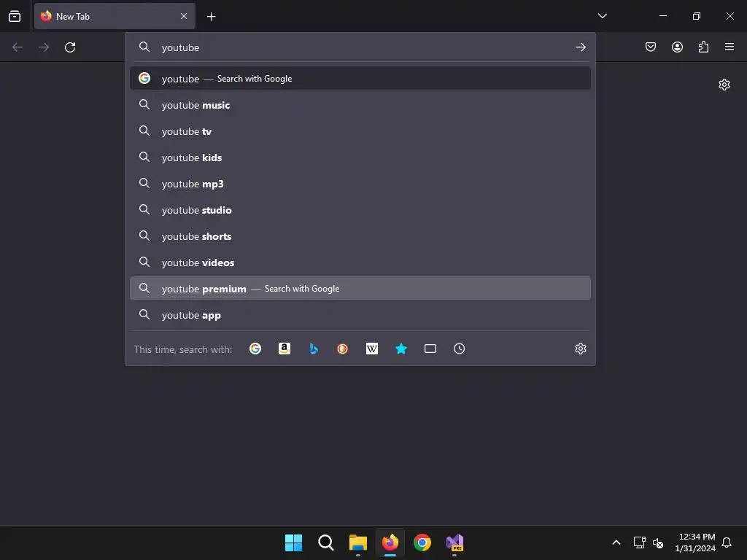This screenshot has height=560, width=747.
Task: Open the notifications bell
Action: [x=727, y=542]
